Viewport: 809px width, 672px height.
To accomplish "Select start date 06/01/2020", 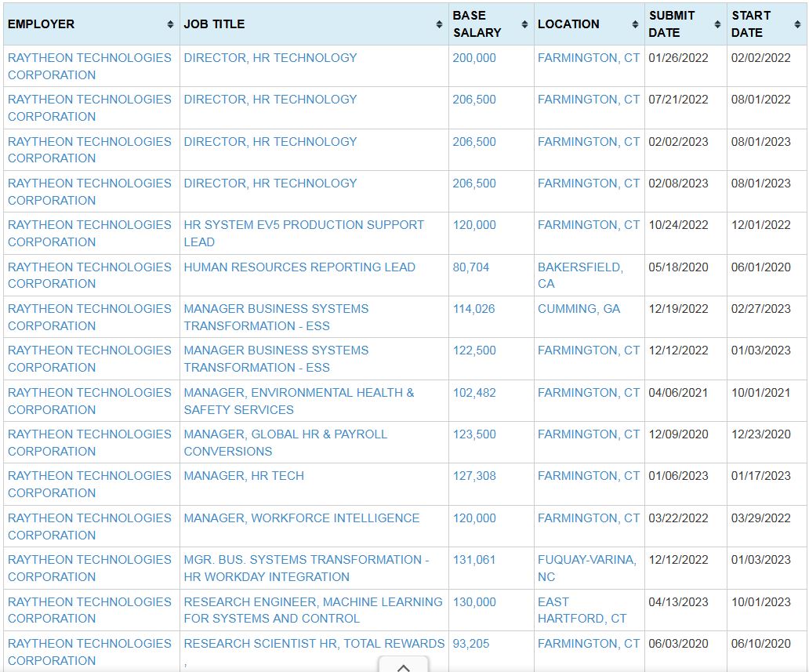I will pyautogui.click(x=760, y=267).
